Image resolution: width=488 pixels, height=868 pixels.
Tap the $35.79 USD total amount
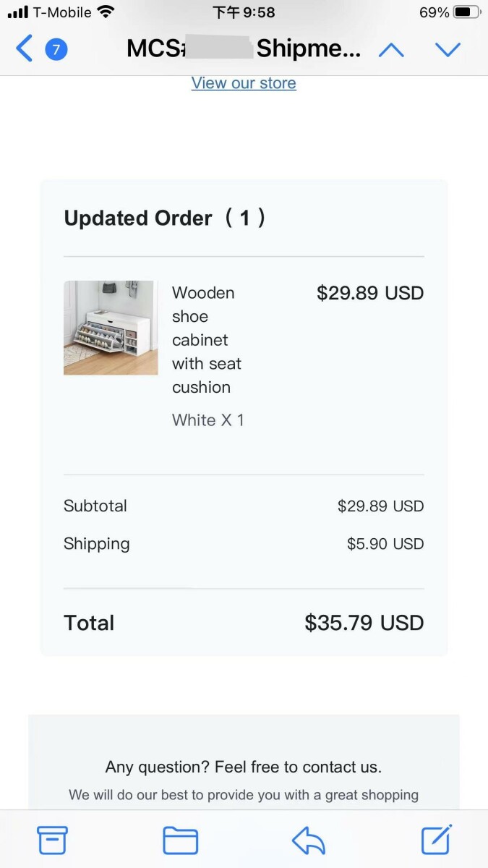[x=364, y=623]
